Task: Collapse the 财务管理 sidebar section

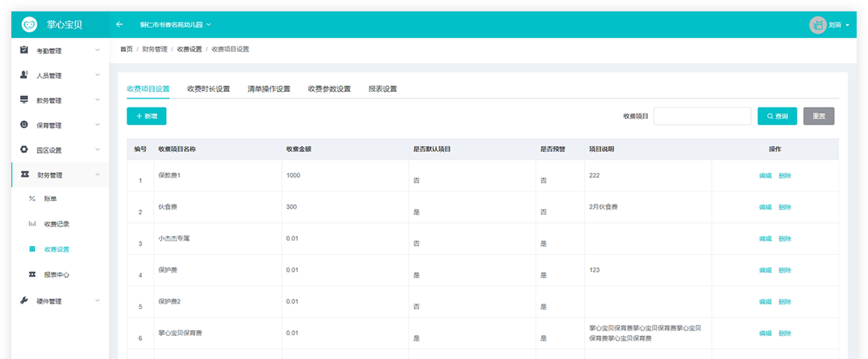Action: click(x=97, y=175)
